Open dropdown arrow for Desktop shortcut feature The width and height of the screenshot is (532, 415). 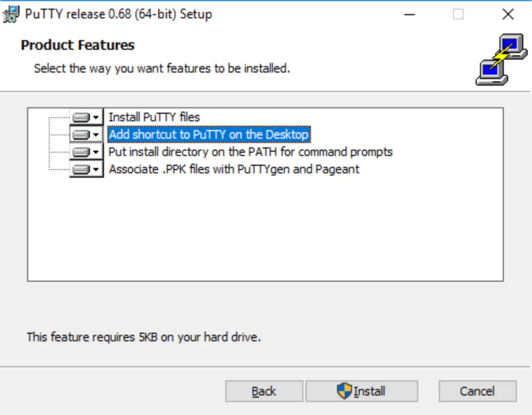click(x=96, y=134)
